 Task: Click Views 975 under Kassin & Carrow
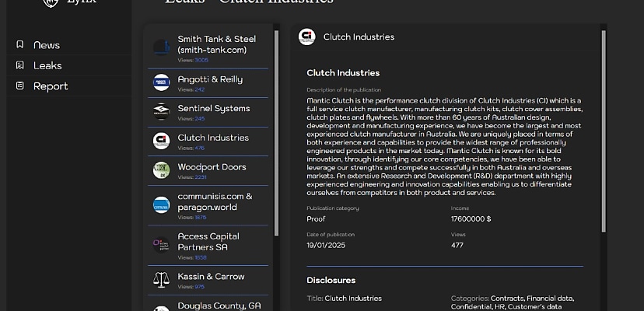pos(191,287)
